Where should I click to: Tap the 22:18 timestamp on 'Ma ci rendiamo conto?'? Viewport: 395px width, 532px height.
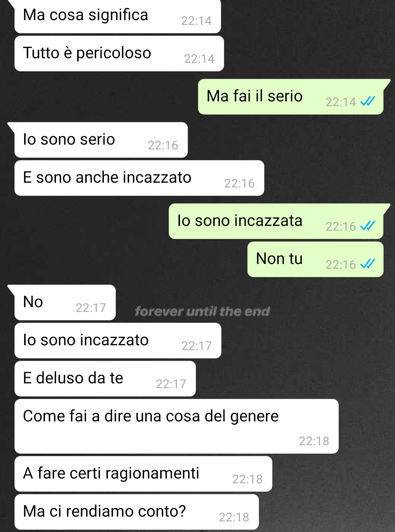234,517
